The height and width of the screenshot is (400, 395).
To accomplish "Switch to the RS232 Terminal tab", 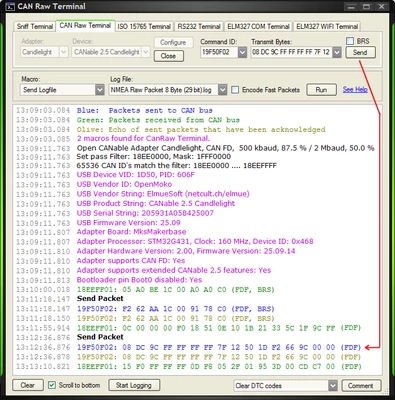I will coord(199,26).
